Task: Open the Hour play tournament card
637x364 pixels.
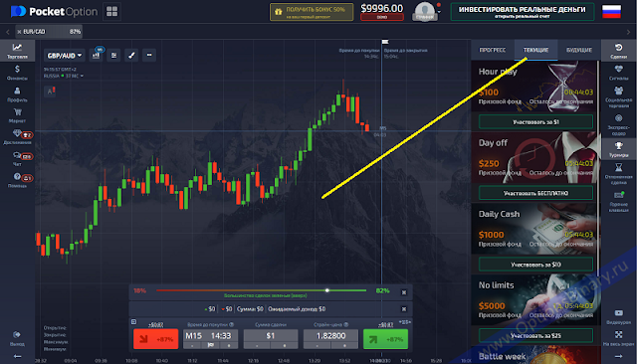Action: [x=534, y=87]
